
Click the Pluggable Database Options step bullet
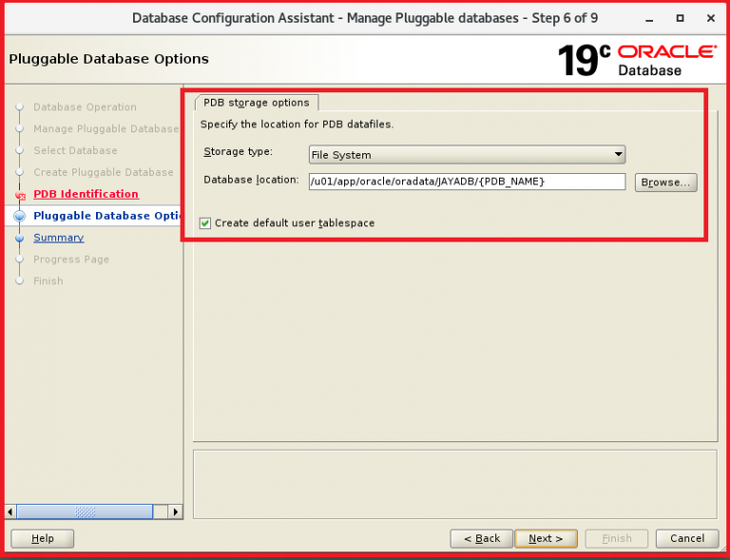tap(19, 216)
